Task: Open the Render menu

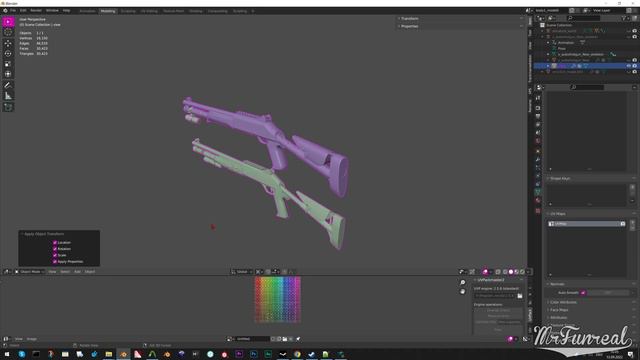Action: coord(36,11)
